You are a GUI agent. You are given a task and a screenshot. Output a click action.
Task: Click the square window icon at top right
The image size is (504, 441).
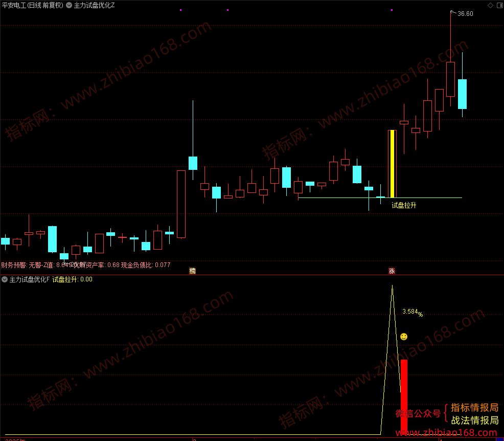pyautogui.click(x=500, y=5)
